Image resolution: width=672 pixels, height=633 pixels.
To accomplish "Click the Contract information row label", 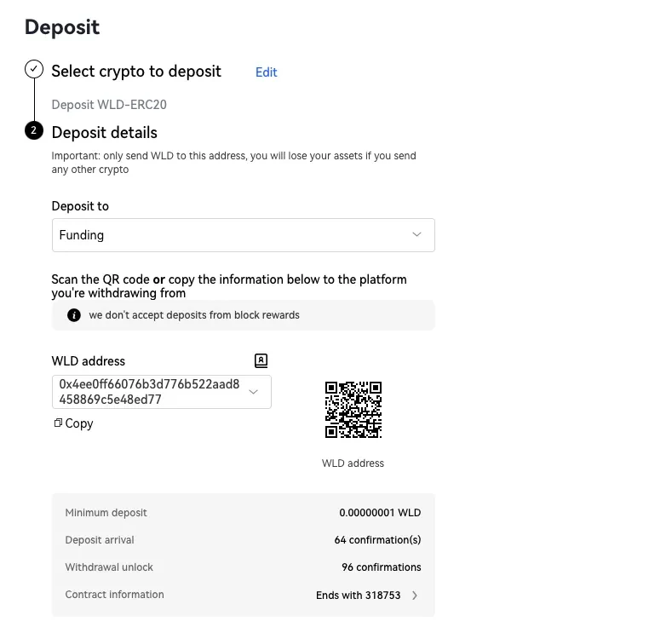I will pyautogui.click(x=114, y=595).
